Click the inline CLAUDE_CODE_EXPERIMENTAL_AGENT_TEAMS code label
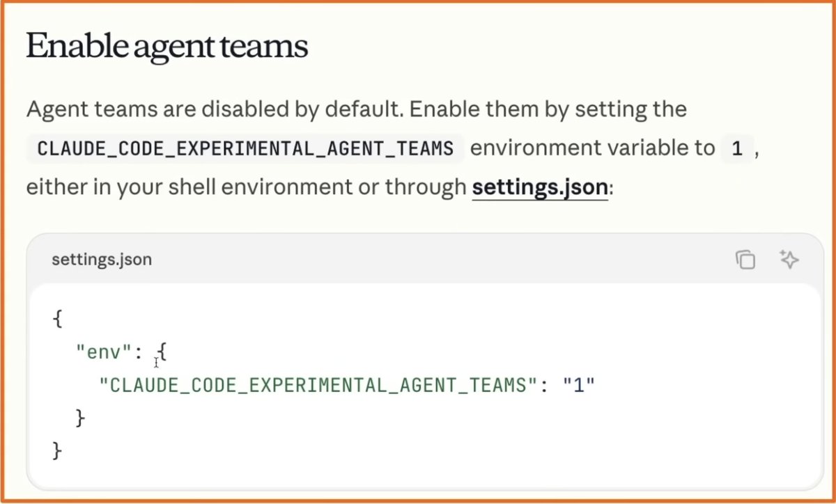This screenshot has height=504, width=836. (x=245, y=148)
